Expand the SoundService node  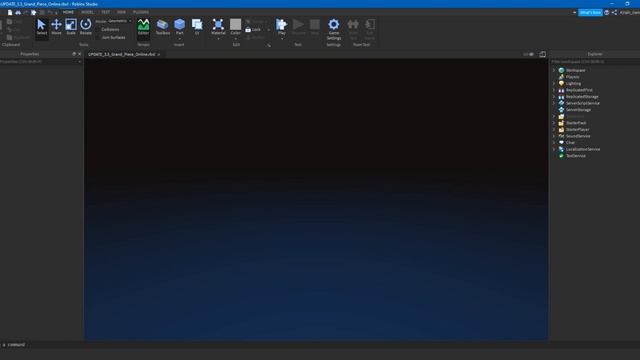(x=554, y=136)
